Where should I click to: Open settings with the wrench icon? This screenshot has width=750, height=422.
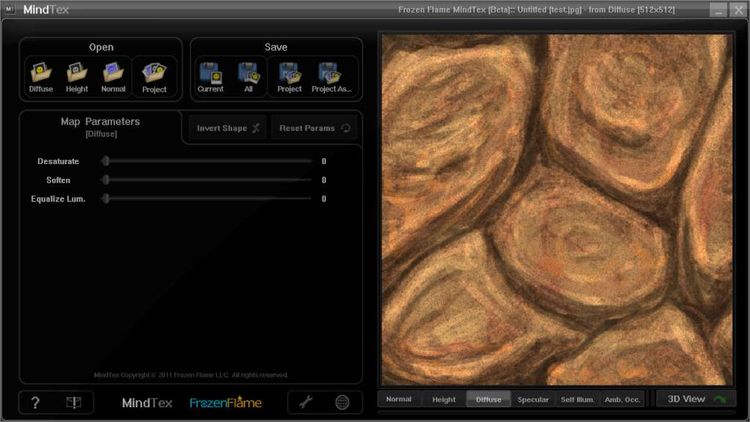306,402
